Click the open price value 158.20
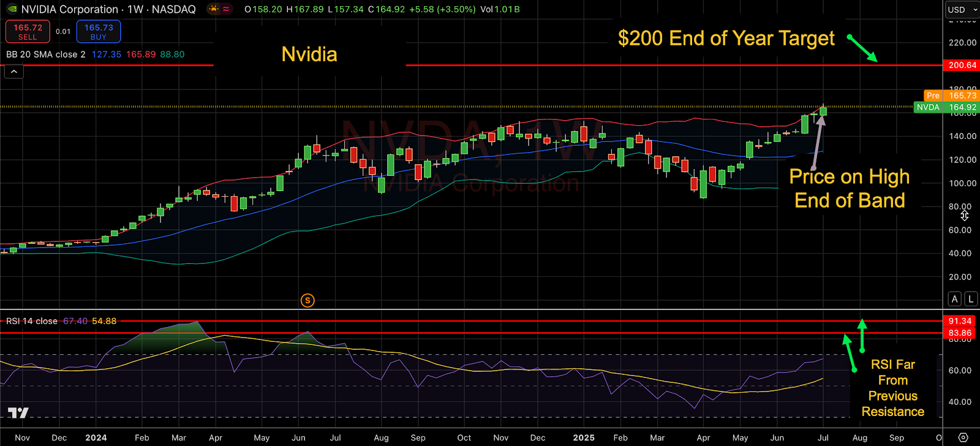The width and height of the screenshot is (980, 446). click(267, 9)
